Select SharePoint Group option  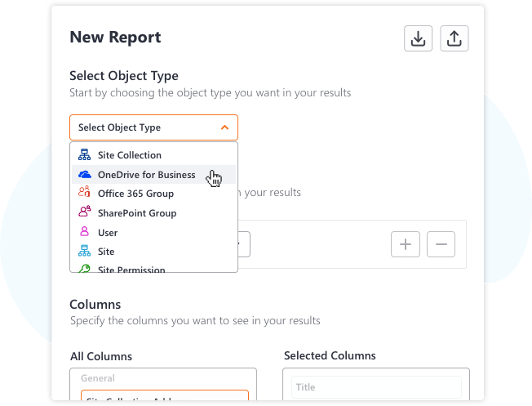click(x=153, y=213)
